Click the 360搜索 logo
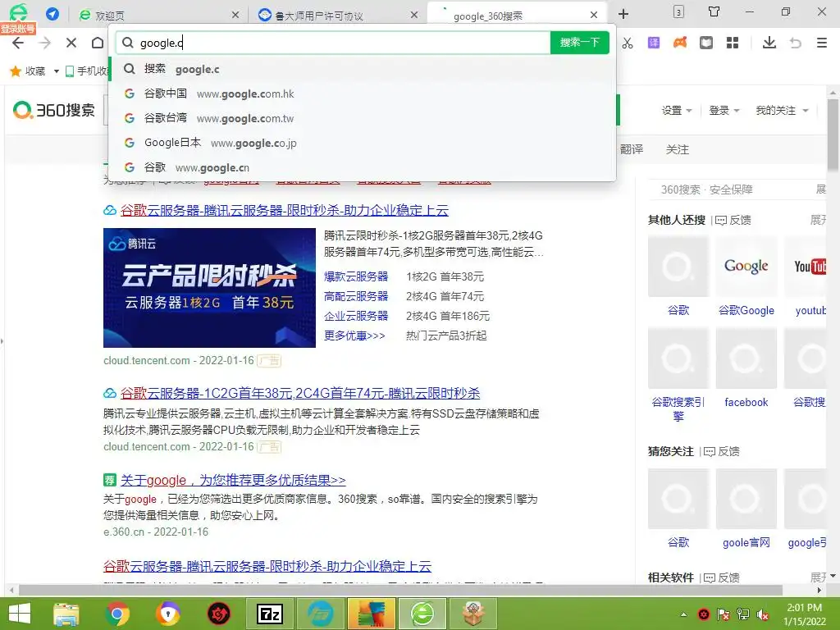 53,110
